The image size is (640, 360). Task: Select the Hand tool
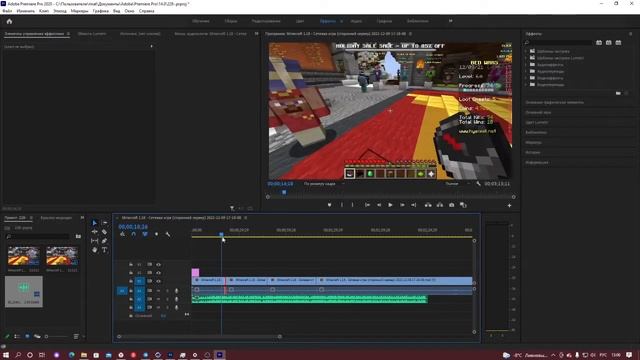coord(94,250)
